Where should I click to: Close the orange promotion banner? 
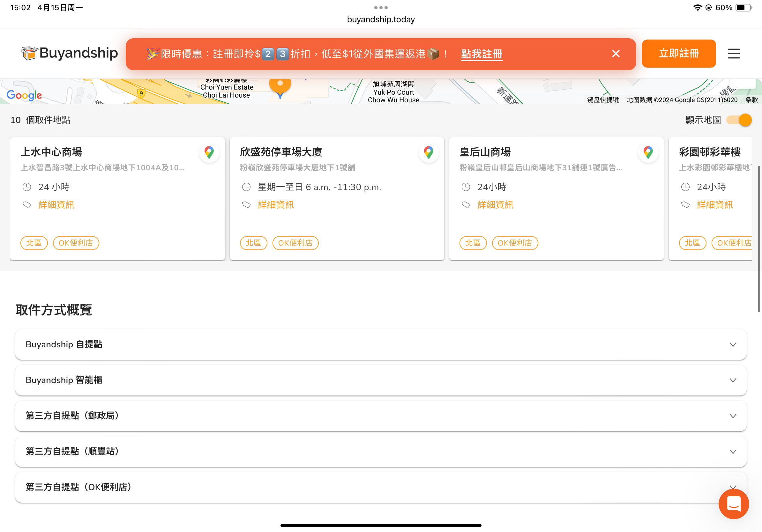click(616, 54)
